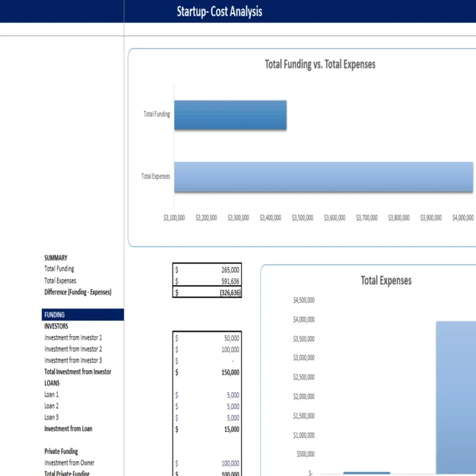Select the Total Funding bar in the chart
This screenshot has width=476, height=476.
[230, 114]
